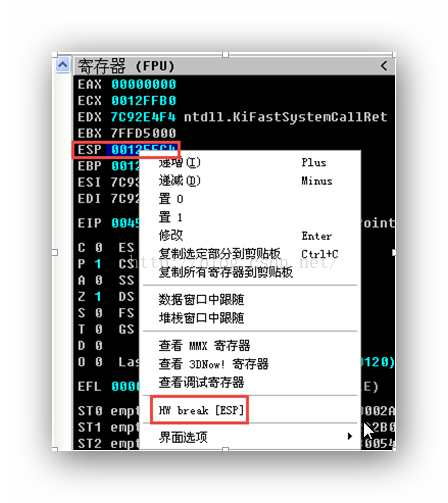Choose 堆栈窗口中跟随 from the menu
Image resolution: width=448 pixels, height=503 pixels.
click(x=249, y=318)
